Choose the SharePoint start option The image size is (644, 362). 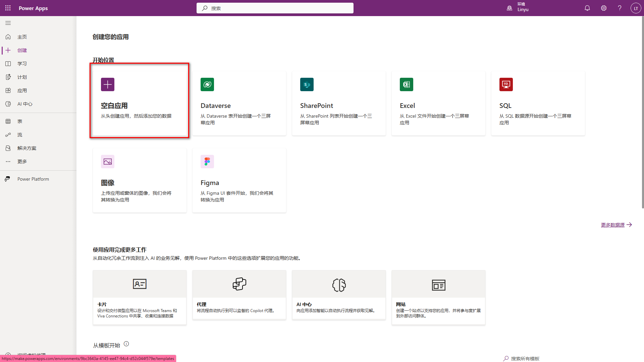click(338, 103)
